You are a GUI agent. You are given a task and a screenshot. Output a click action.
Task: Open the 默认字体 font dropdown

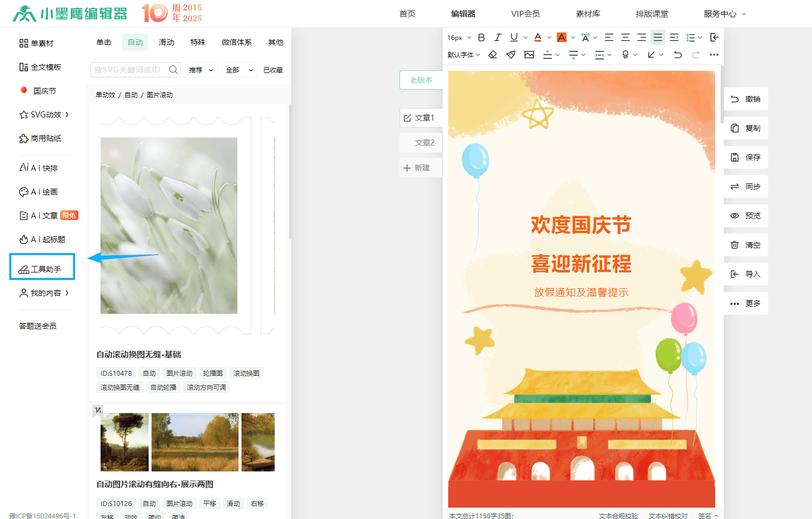tap(463, 55)
